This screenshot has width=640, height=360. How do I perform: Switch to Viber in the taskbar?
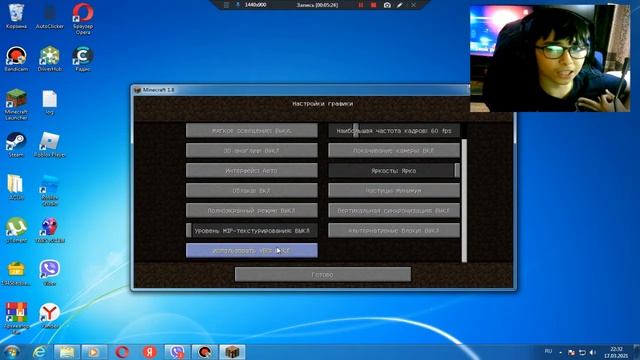(x=177, y=352)
